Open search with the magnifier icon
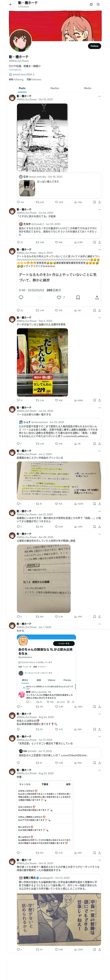Image resolution: width=110 pixels, height=980 pixels. (98, 4)
